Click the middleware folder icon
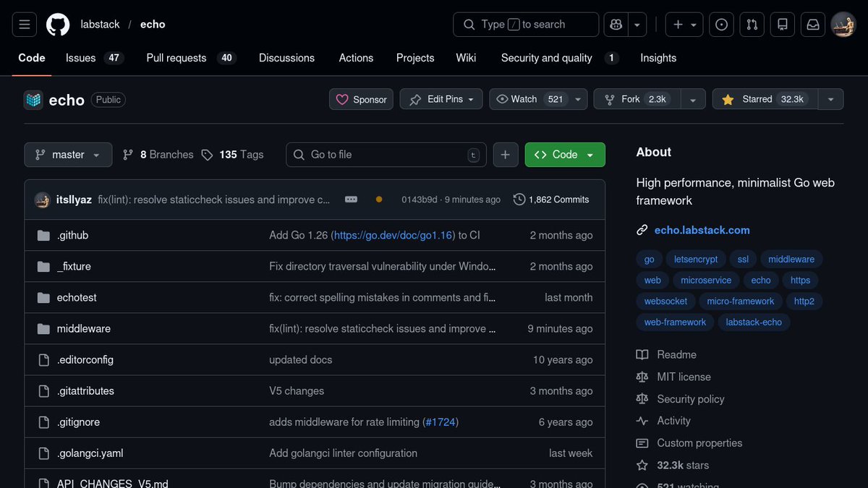 [43, 329]
